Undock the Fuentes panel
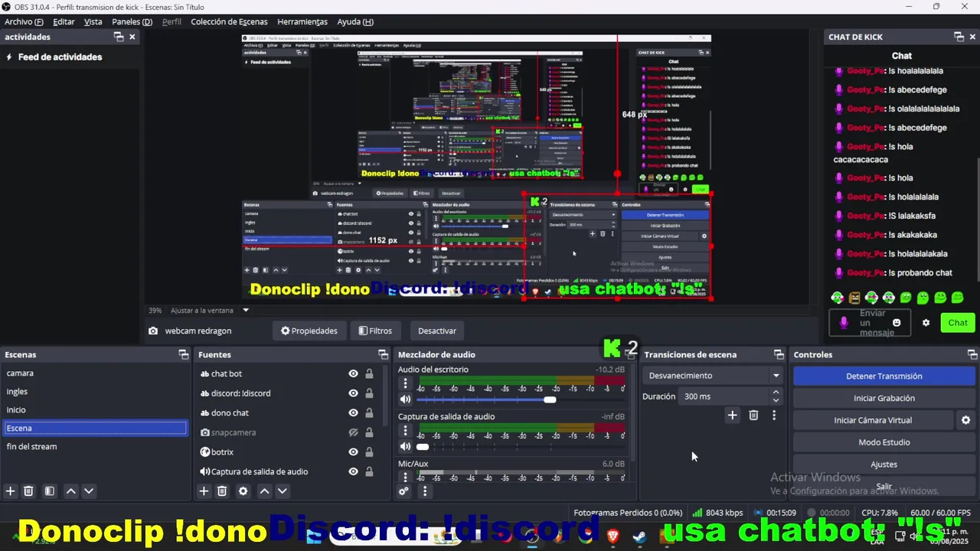This screenshot has height=551, width=980. (x=384, y=354)
